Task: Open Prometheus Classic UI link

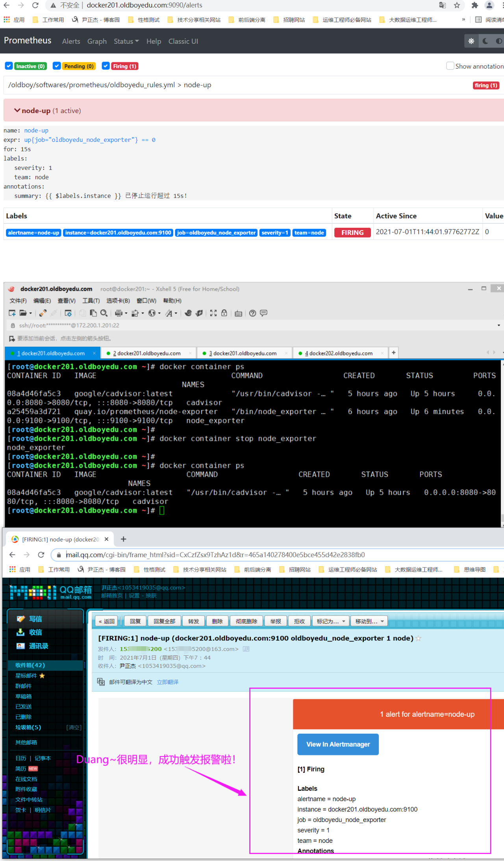Action: tap(183, 41)
